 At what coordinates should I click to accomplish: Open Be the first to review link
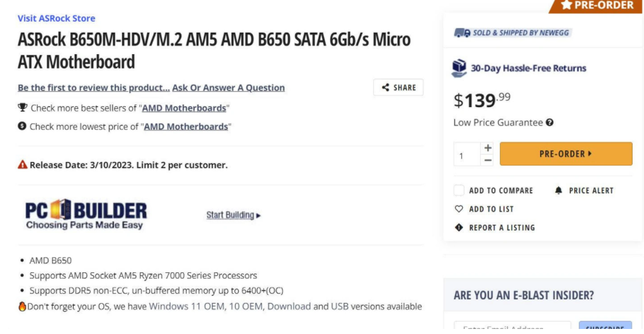point(93,88)
